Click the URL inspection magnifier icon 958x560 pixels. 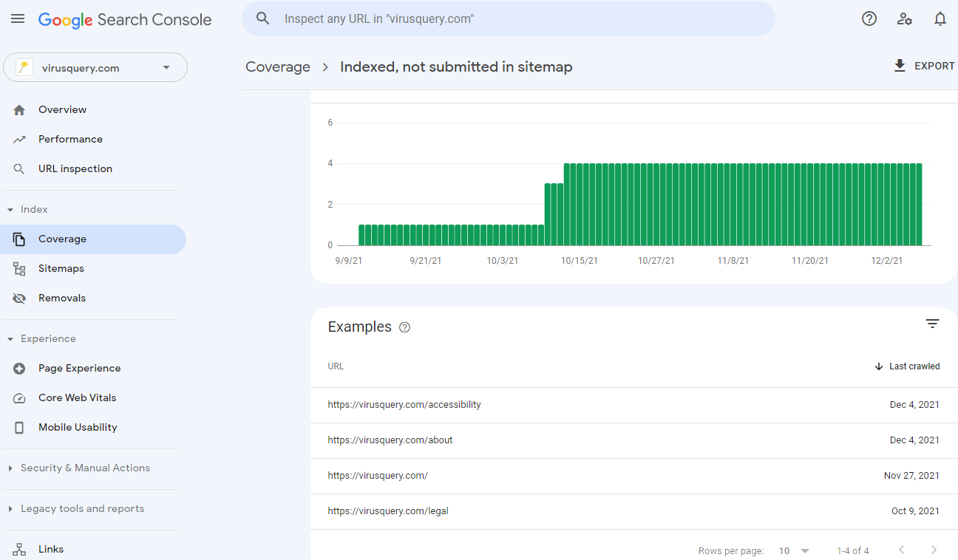tap(19, 168)
